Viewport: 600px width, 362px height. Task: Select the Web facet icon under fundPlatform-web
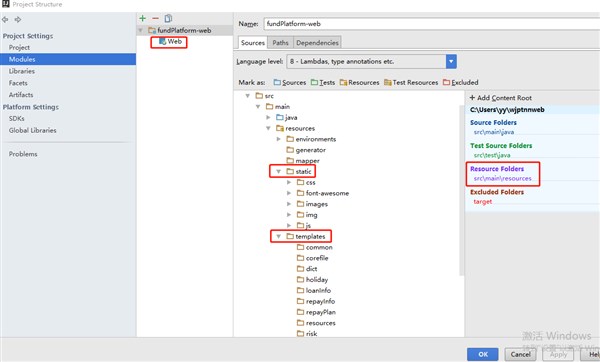click(162, 41)
